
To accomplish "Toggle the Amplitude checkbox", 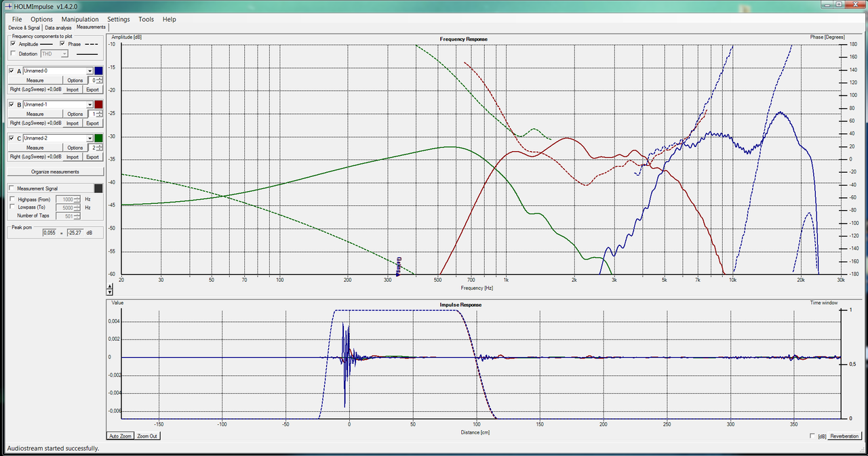I will (13, 44).
